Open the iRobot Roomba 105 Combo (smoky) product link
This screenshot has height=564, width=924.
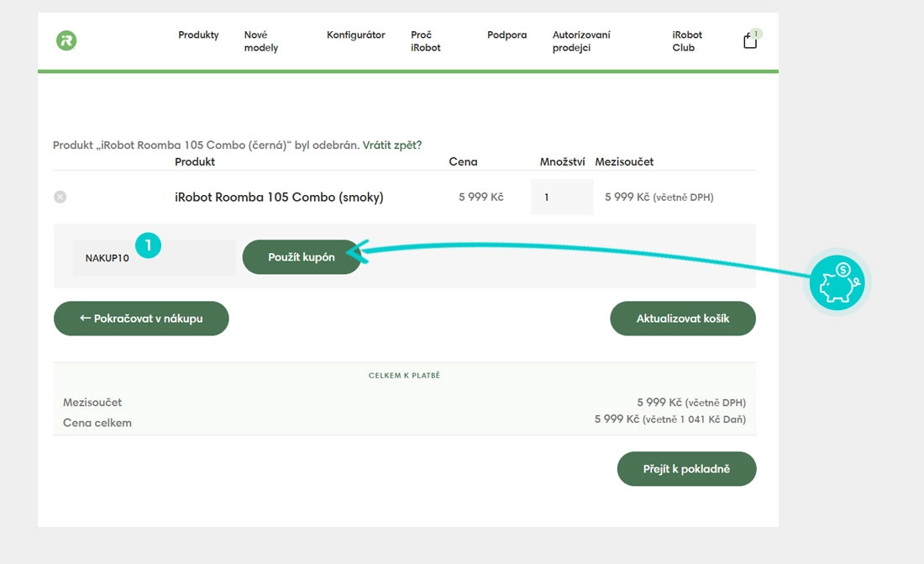point(279,198)
